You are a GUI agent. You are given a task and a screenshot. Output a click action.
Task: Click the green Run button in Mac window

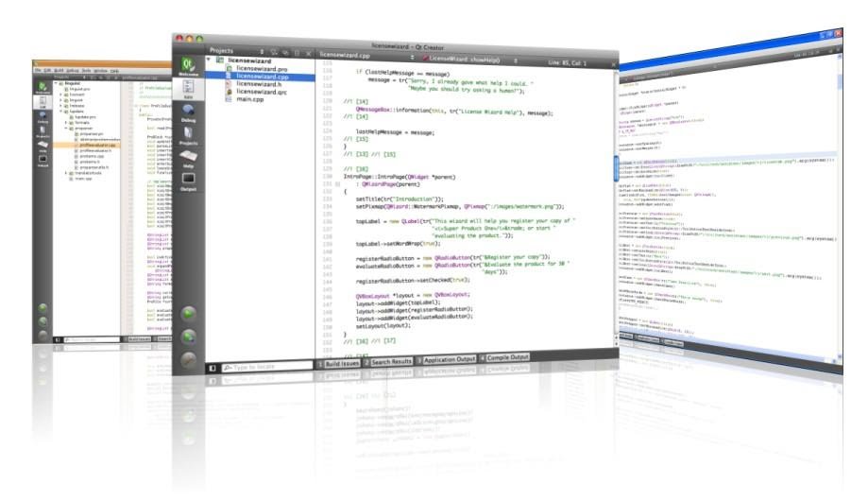[189, 314]
